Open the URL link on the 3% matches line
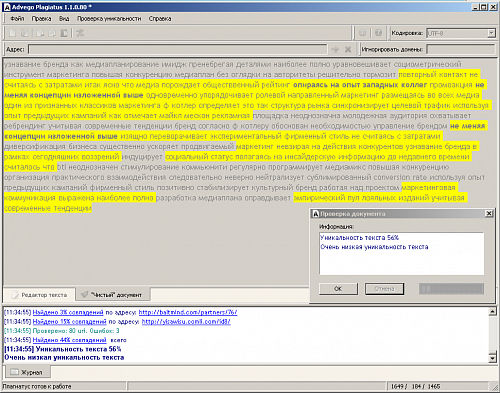 tap(188, 312)
